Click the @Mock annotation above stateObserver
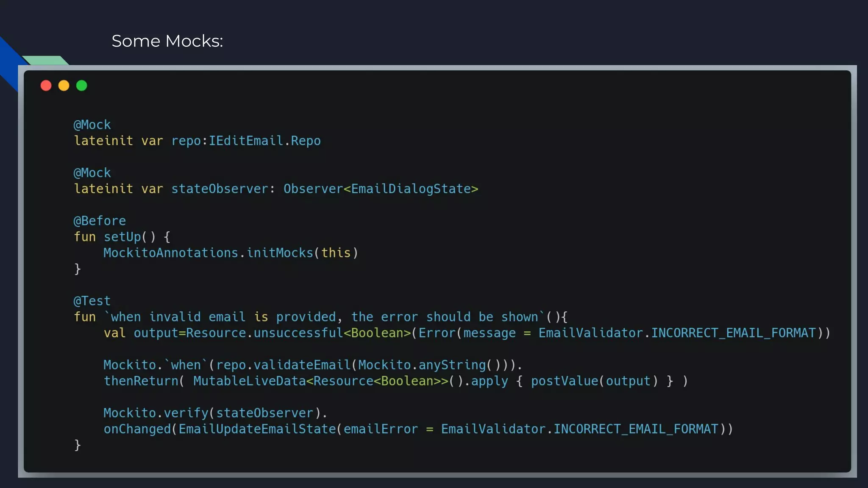Image resolution: width=868 pixels, height=488 pixels. pyautogui.click(x=92, y=173)
